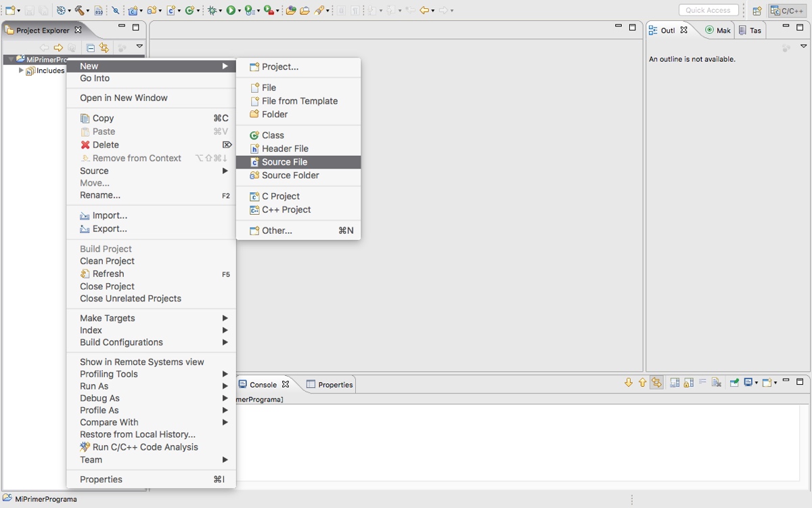The height and width of the screenshot is (508, 812).
Task: Open the Project Explorer View Menu dropdown
Action: pos(139,47)
